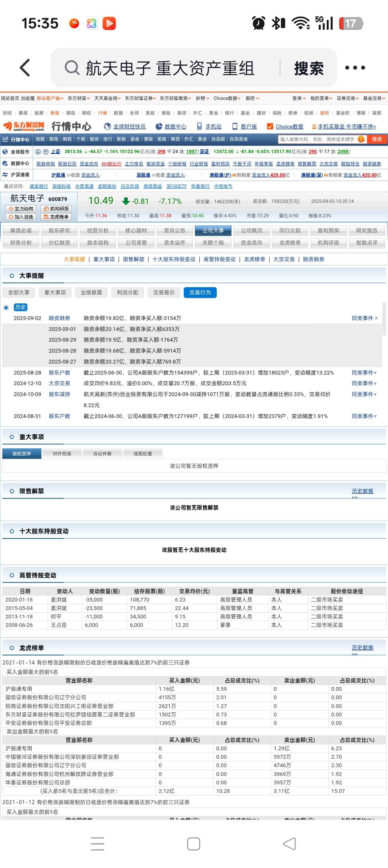
Task: Open 违规处理 tab
Action: [143, 453]
